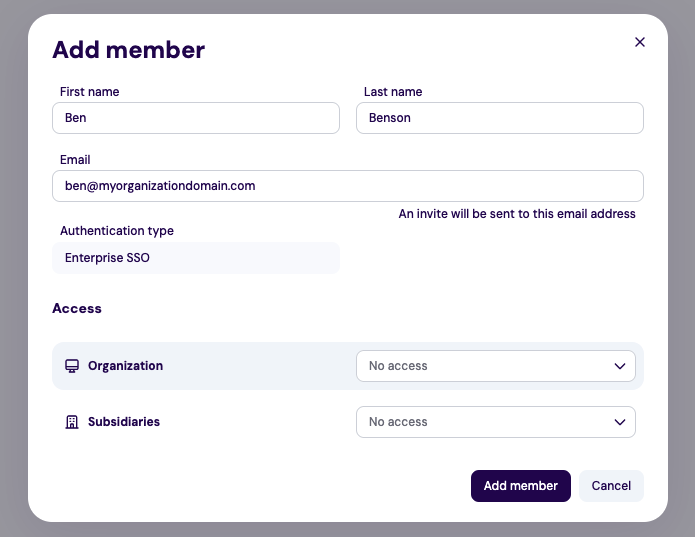Image resolution: width=695 pixels, height=537 pixels.
Task: Expand the Subsidiaries access level dropdown
Action: tap(495, 422)
